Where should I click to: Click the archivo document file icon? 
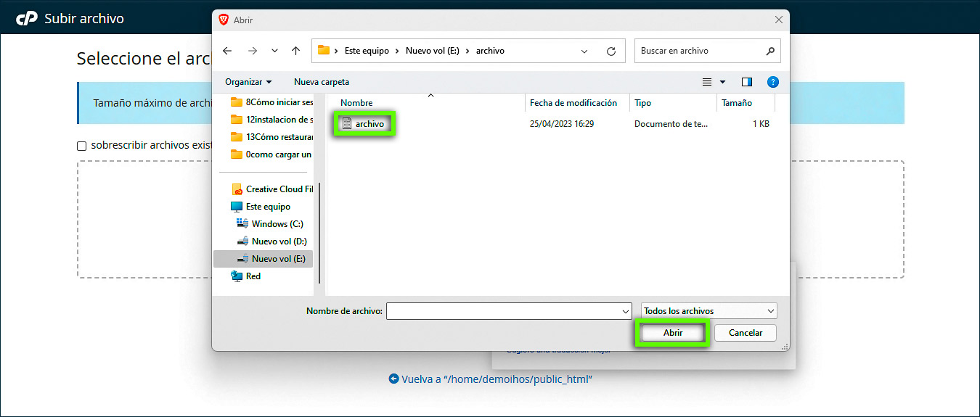point(346,124)
